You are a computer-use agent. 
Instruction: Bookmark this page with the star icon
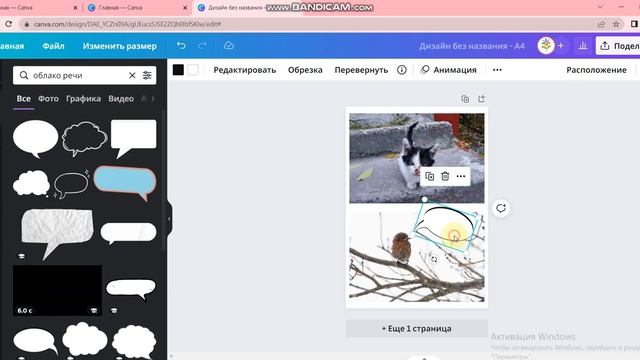tap(616, 24)
